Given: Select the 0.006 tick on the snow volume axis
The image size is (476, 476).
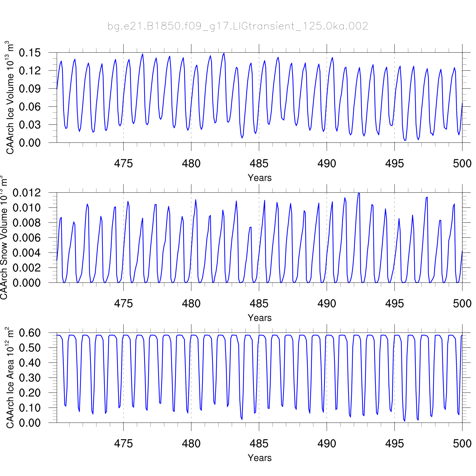Looking at the screenshot, I should point(27,238).
